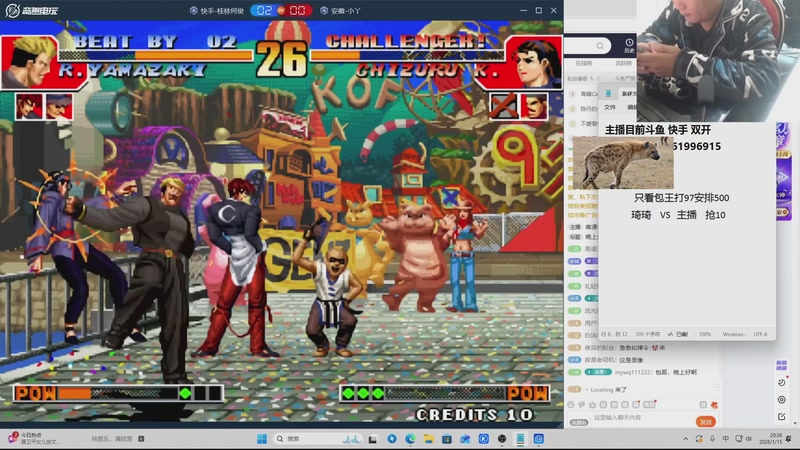Click the pink pet icon at the taskbar's left end

coord(13,438)
